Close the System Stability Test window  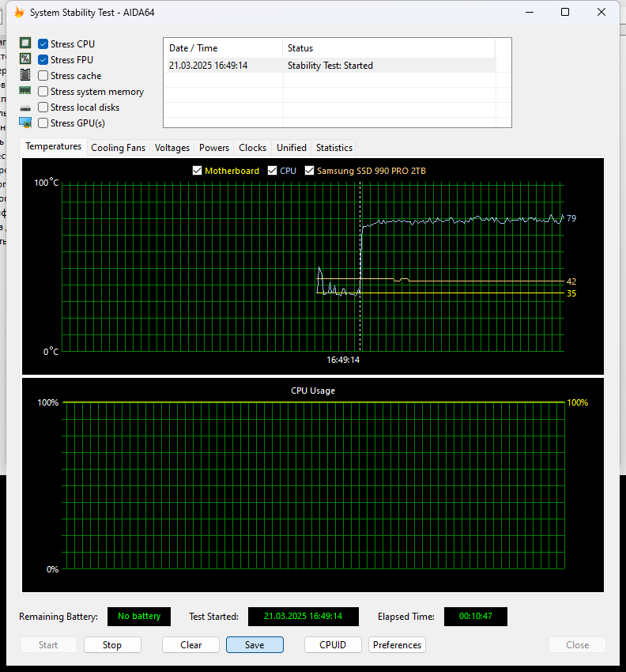click(601, 12)
